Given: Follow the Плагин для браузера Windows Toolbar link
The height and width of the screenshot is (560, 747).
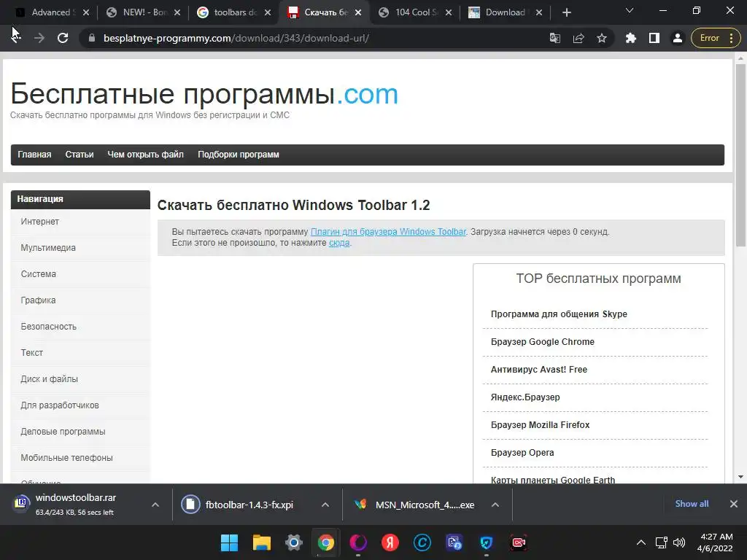Looking at the screenshot, I should click(388, 232).
